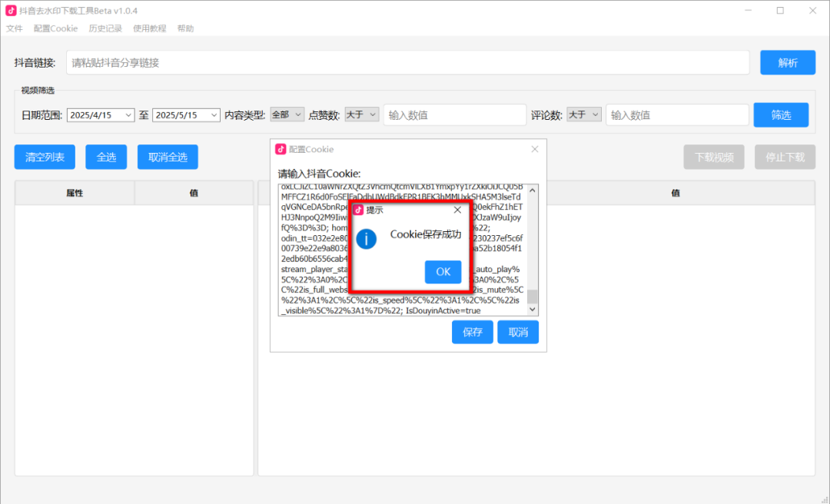
Task: Open the 帮助 menu
Action: click(186, 28)
